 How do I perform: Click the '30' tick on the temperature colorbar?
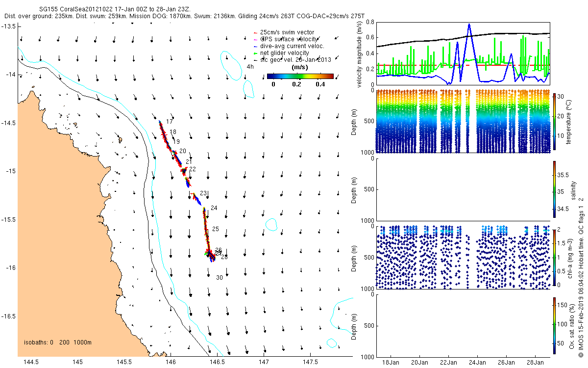[x=561, y=97]
